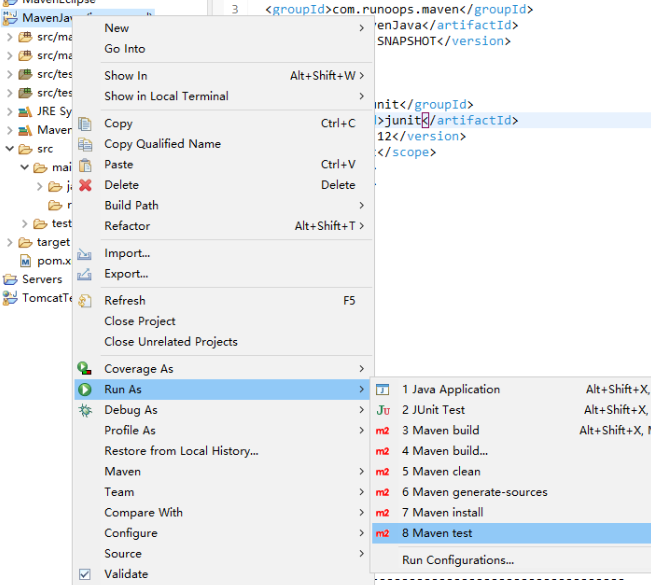Image resolution: width=651 pixels, height=585 pixels.
Task: Click the Import icon in menu
Action: (85, 254)
